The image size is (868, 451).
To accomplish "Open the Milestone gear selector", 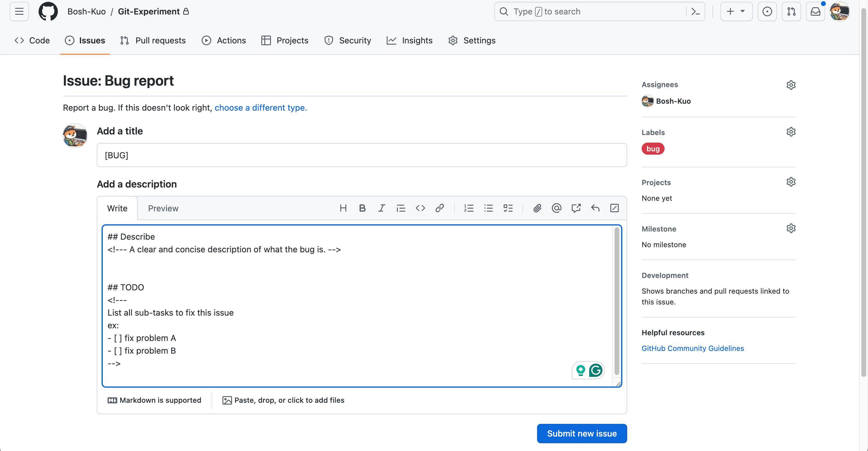I will (x=791, y=229).
